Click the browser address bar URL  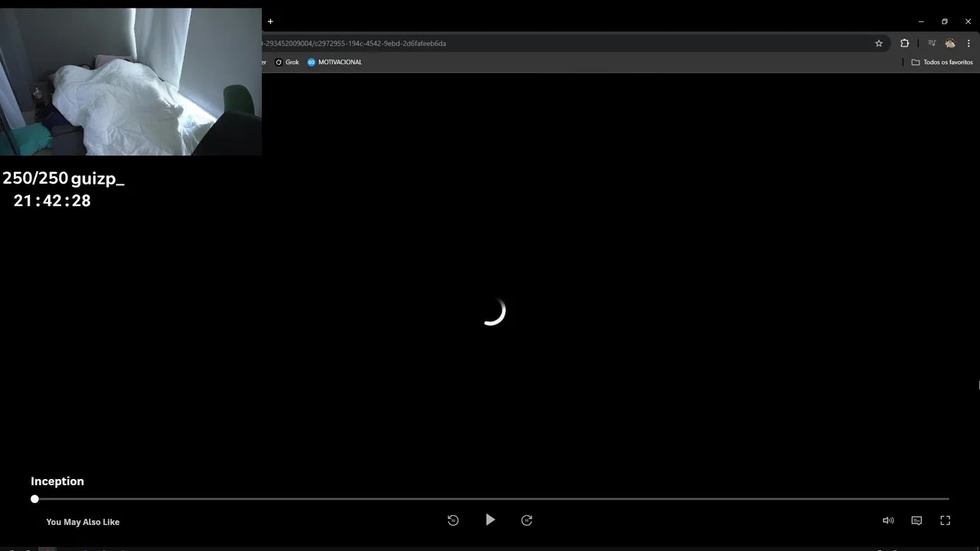(x=354, y=44)
